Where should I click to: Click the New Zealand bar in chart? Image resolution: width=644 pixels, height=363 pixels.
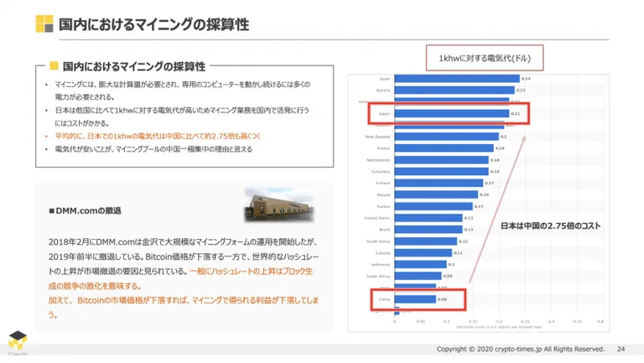click(446, 137)
